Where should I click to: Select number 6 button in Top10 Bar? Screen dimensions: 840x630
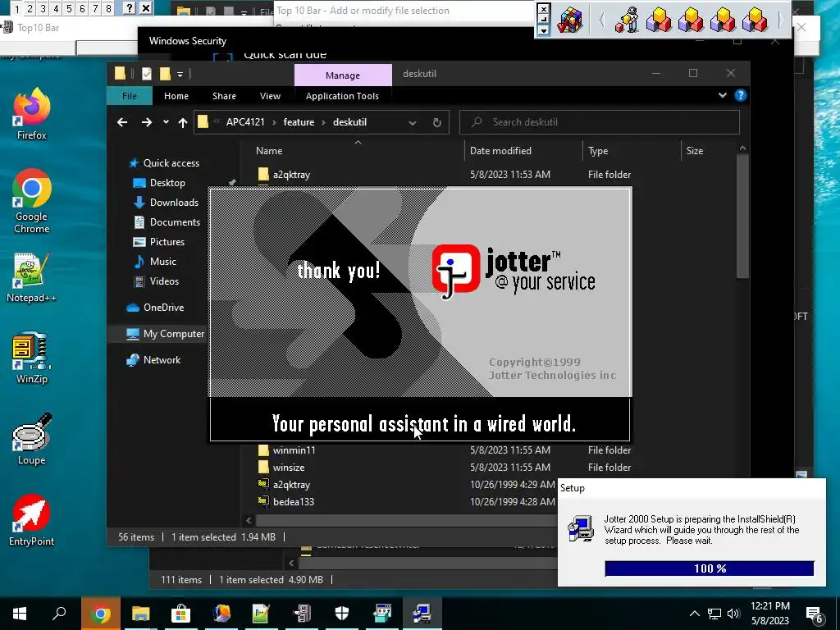coord(83,8)
